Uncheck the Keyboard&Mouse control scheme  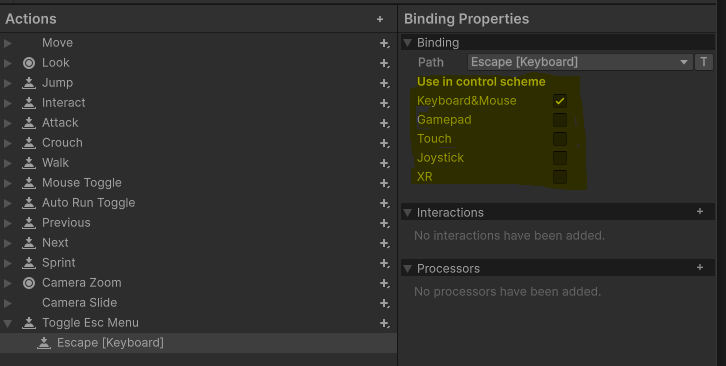tap(560, 101)
